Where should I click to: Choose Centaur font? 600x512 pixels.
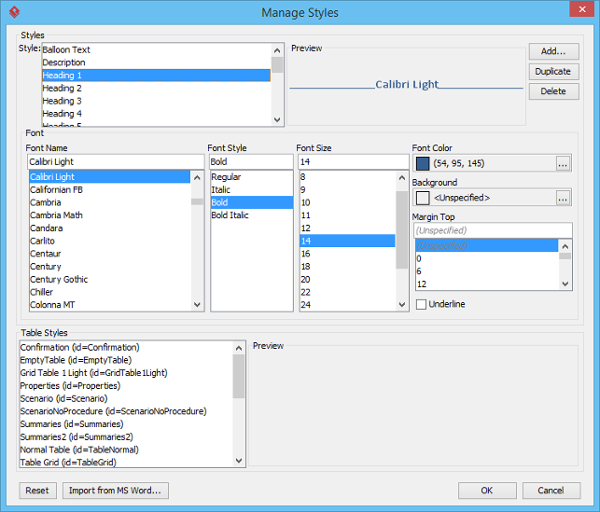pos(110,254)
